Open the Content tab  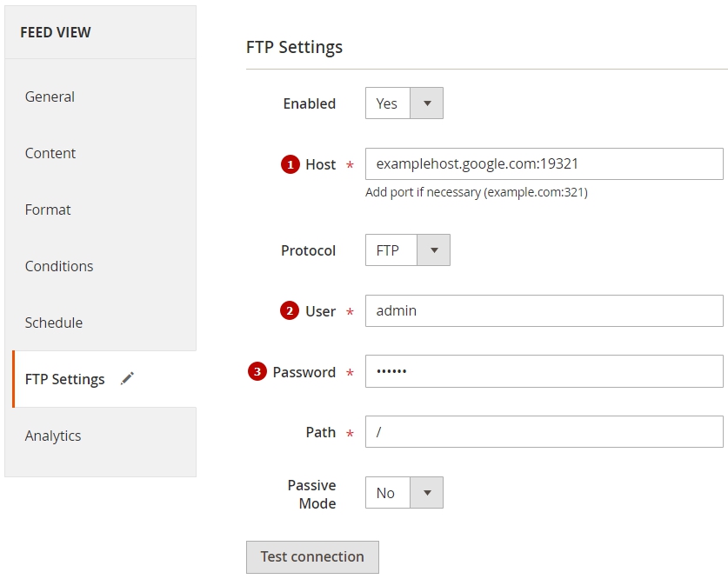(x=50, y=153)
